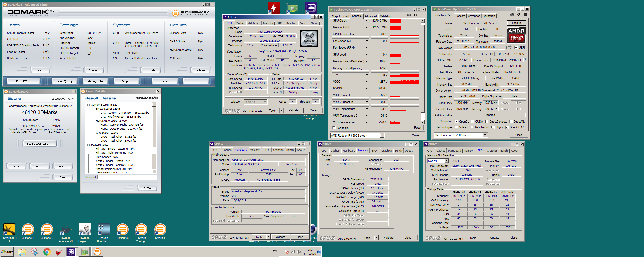This screenshot has height=257, width=644.
Task: Open GPU Clock sensor dropdown
Action: 367,21
